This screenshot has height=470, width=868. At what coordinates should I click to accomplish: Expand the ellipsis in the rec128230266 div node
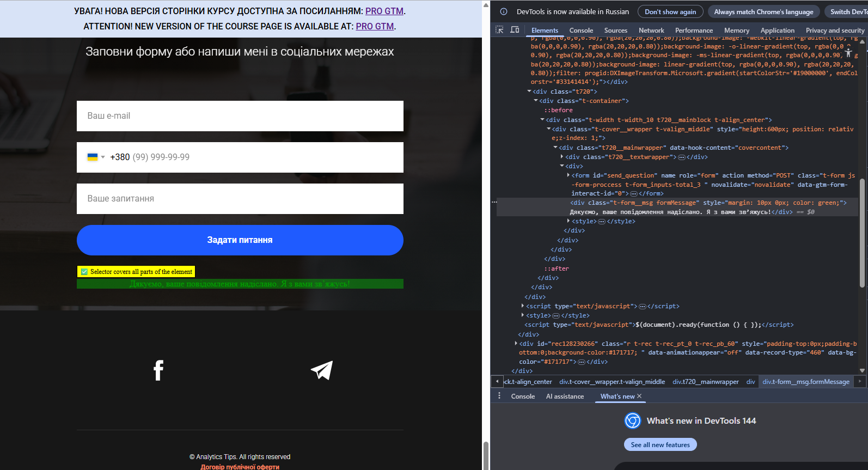(x=581, y=362)
